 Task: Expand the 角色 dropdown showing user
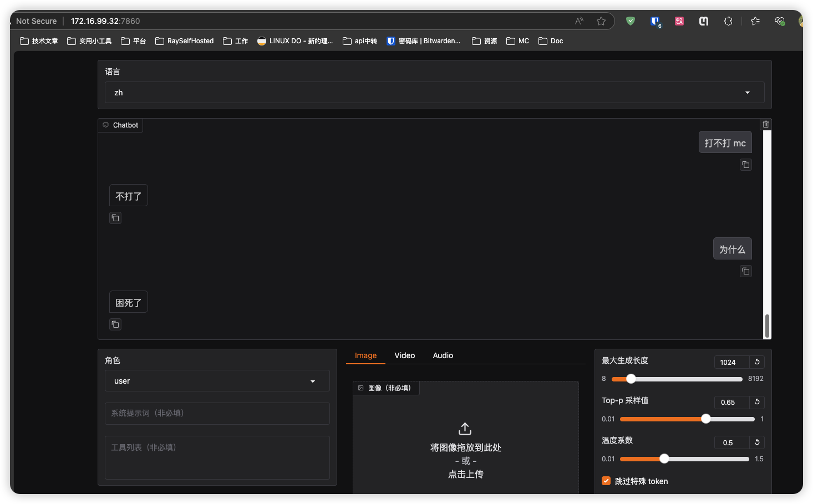(x=217, y=381)
